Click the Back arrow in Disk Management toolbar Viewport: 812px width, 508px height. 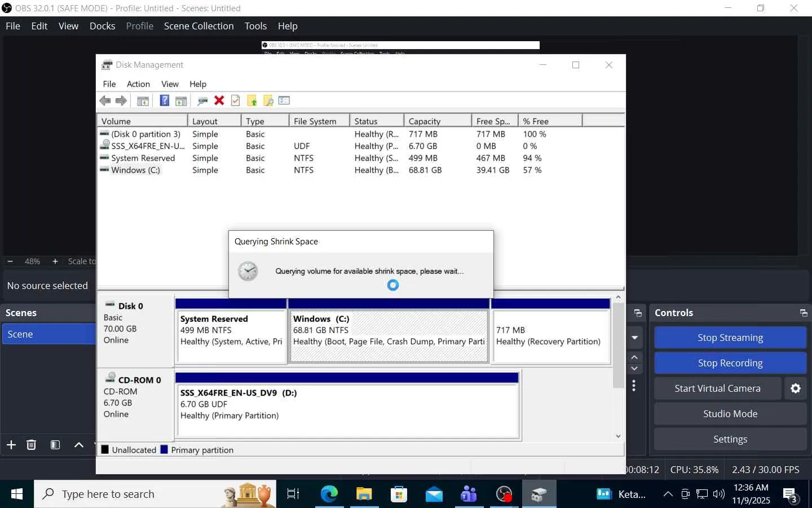click(x=105, y=100)
